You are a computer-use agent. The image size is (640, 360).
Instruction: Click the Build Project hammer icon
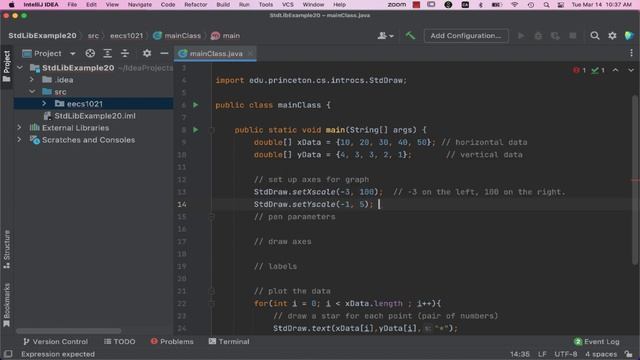point(410,36)
